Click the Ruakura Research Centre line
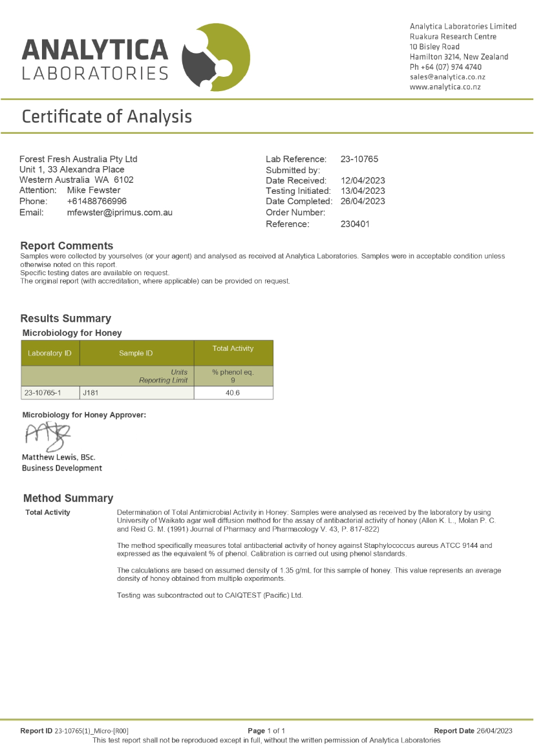This screenshot has width=534, height=756. [453, 37]
